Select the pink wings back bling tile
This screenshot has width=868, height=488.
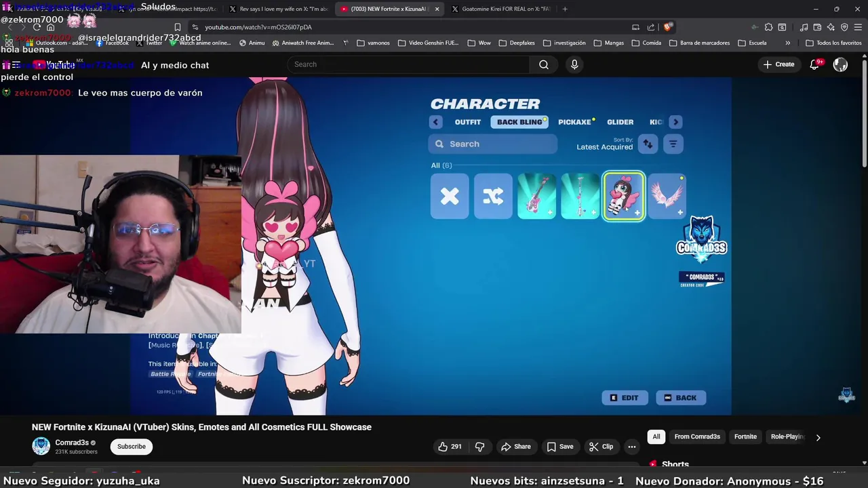[667, 197]
